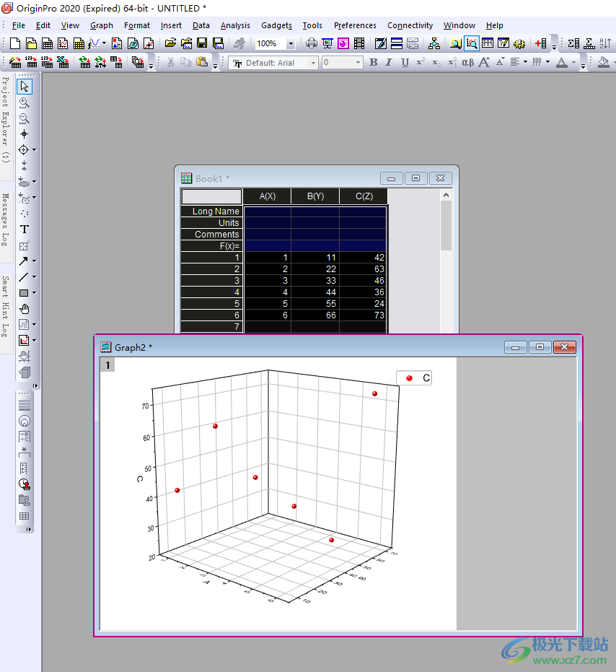
Task: Click the Book1 worksheet vertical scrollbar up arrow
Action: click(x=446, y=195)
